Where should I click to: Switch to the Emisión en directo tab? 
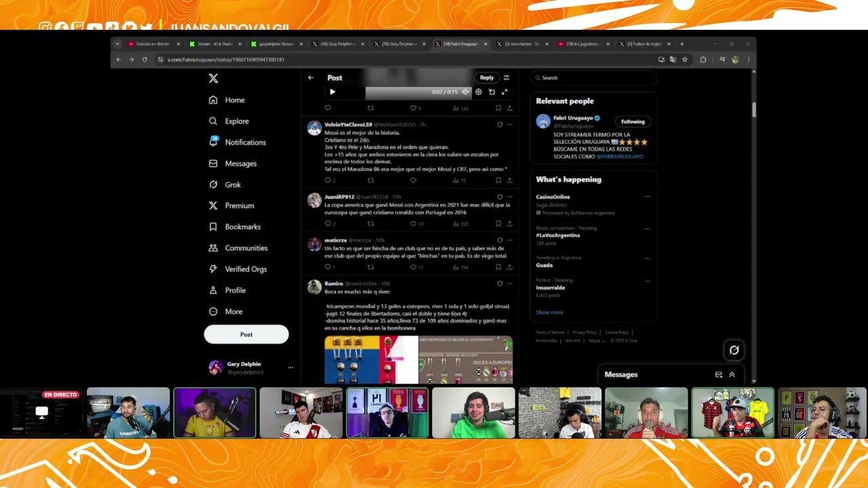[154, 44]
